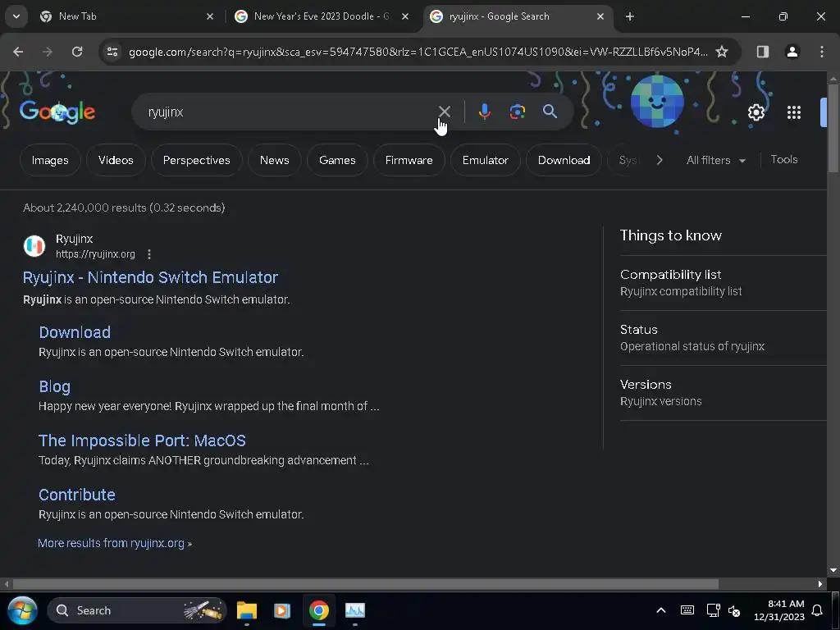The height and width of the screenshot is (630, 840).
Task: Open the clock showing 8:41 AM
Action: (779, 610)
